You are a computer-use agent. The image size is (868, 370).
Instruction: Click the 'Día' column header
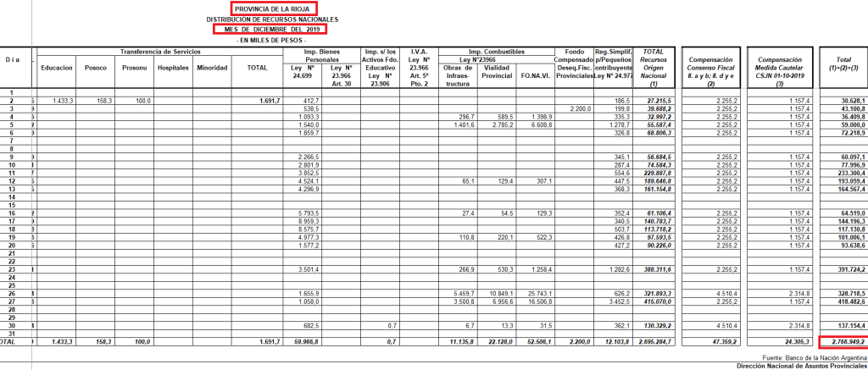(x=12, y=60)
